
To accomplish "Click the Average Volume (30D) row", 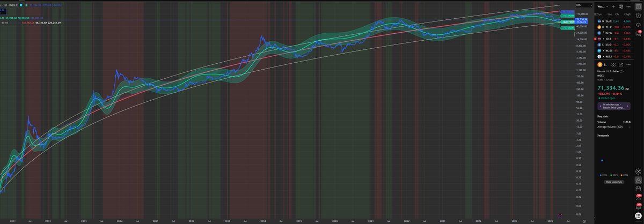I will click(613, 127).
